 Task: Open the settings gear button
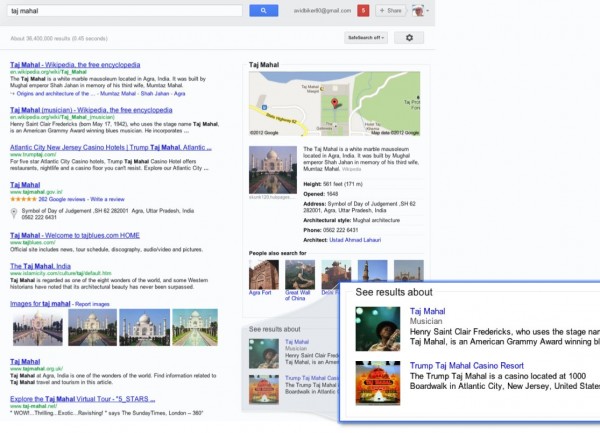tap(409, 38)
